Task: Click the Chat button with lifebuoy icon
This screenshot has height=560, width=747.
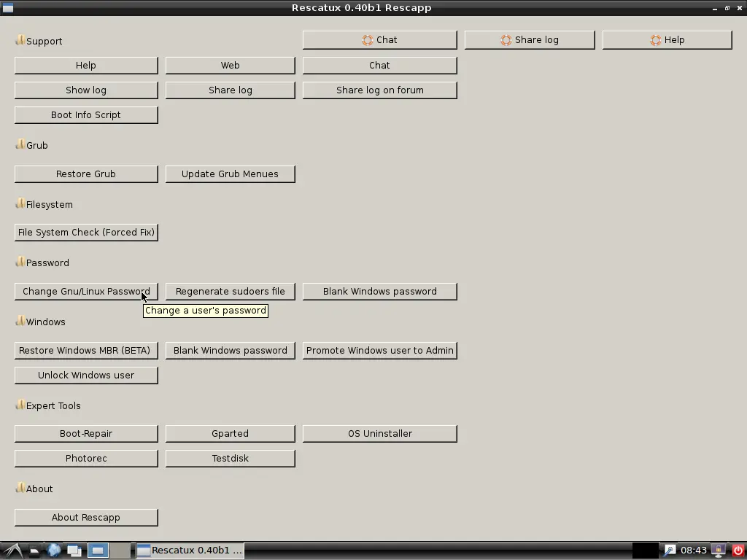Action: tap(379, 40)
